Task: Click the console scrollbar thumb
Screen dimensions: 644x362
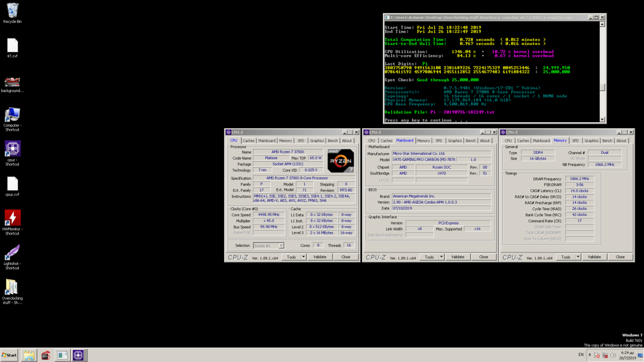Action: pos(602,87)
